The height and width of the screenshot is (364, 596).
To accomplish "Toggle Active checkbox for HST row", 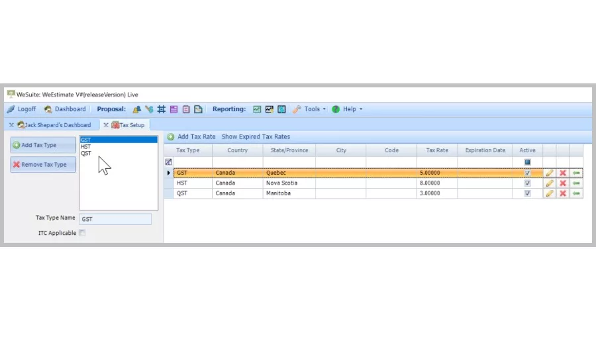I will pyautogui.click(x=528, y=183).
